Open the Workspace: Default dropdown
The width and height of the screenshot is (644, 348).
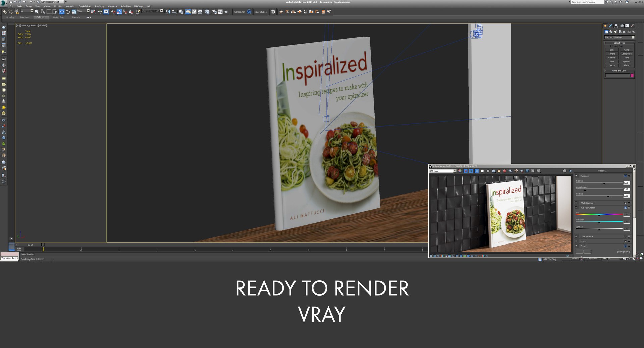52,2
